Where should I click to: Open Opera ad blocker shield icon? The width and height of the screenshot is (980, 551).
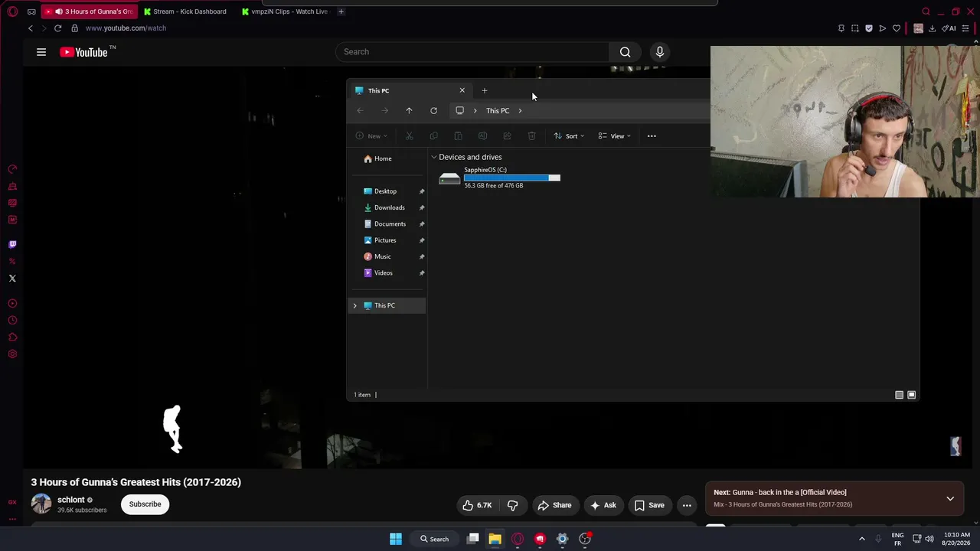[869, 28]
